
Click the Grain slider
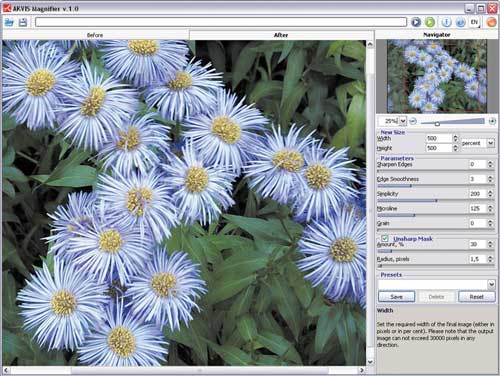[x=435, y=230]
